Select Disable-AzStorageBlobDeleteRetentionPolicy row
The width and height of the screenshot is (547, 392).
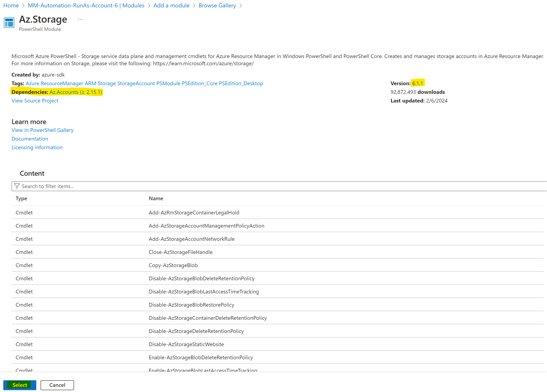[278, 278]
